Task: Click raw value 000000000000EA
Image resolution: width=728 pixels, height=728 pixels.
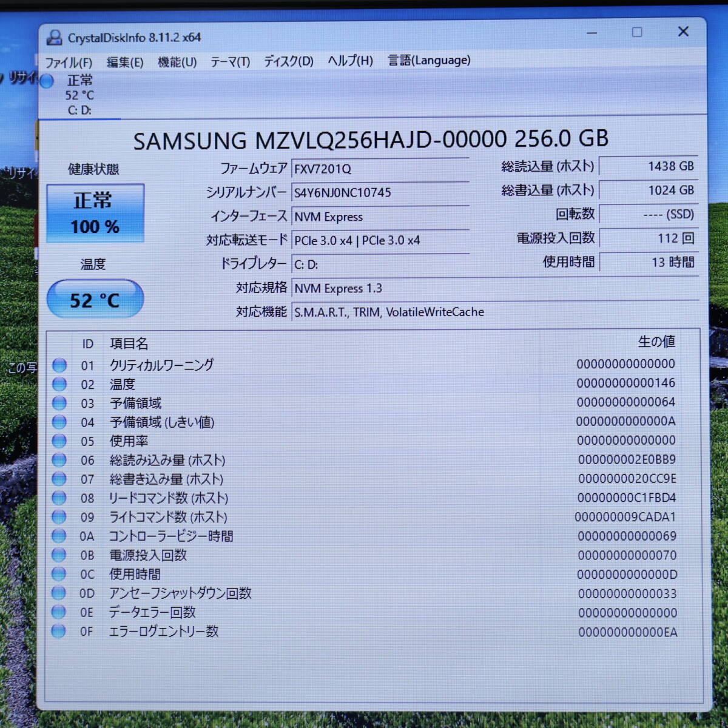Action: tap(627, 632)
